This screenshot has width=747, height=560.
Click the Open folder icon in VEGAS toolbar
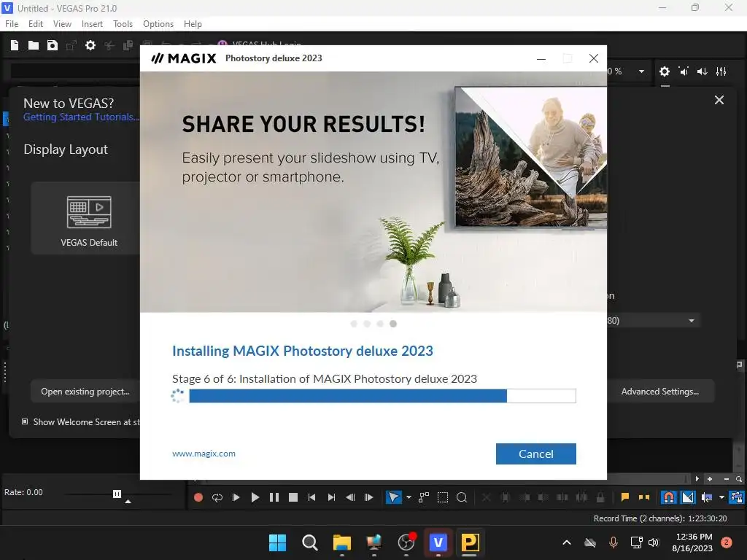point(34,45)
